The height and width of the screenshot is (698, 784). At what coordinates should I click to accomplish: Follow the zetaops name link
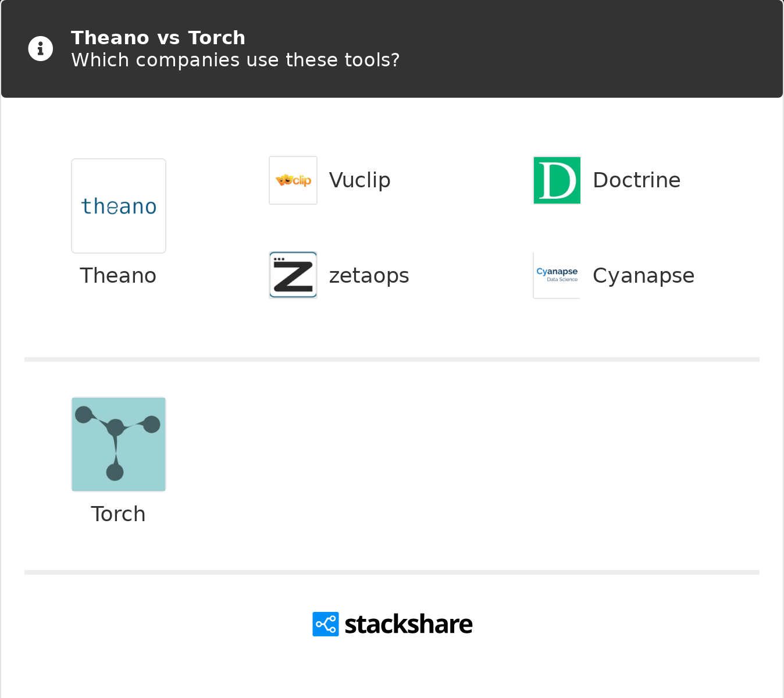[369, 276]
